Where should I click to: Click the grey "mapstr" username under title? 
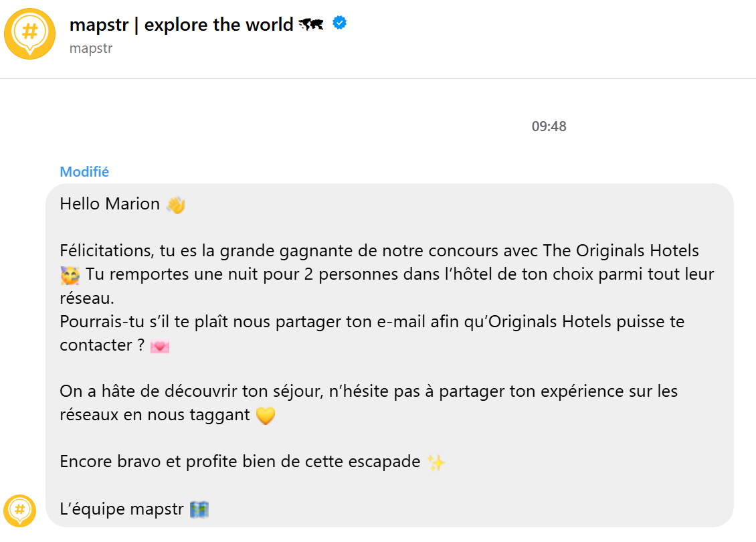(x=91, y=48)
